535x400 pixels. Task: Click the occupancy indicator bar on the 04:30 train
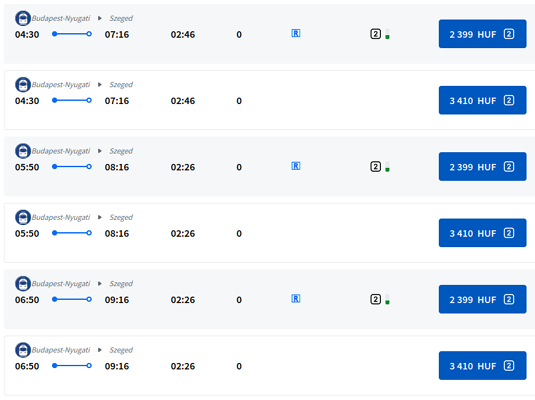coord(387,34)
